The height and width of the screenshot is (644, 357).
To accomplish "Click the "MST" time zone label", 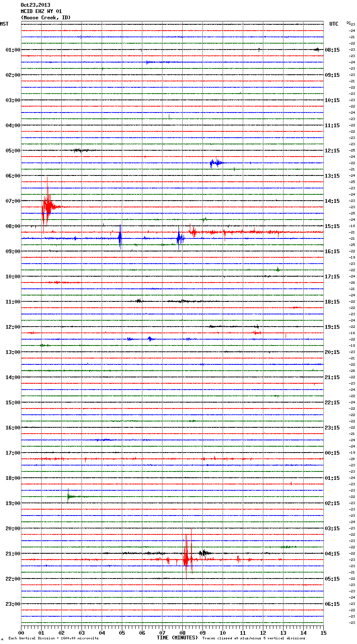I will click(x=4, y=24).
